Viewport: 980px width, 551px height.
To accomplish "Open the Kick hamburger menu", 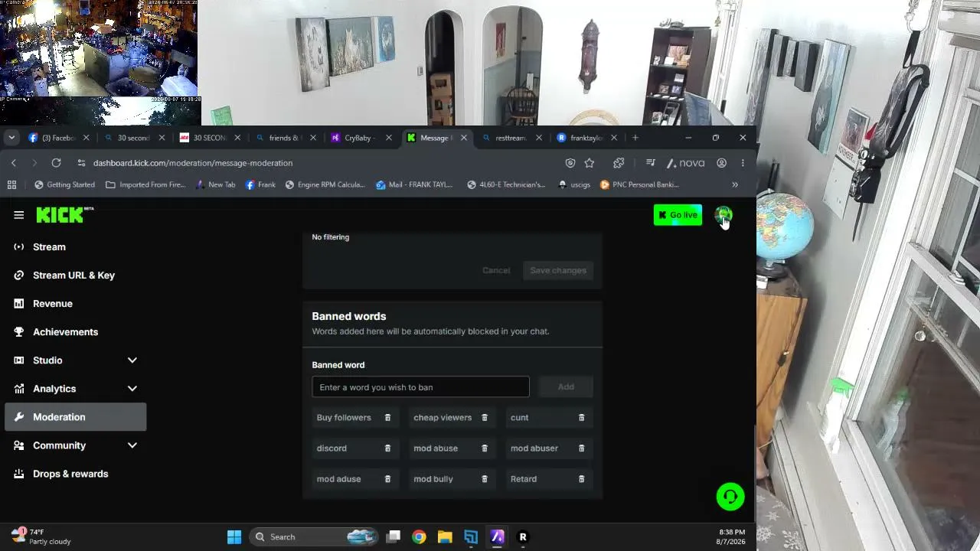I will point(19,215).
